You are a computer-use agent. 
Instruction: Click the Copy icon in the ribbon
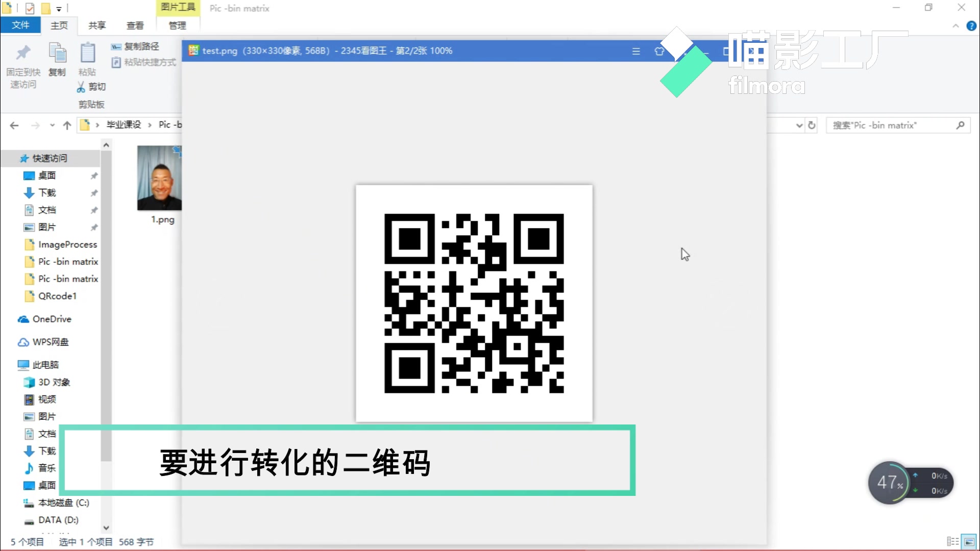57,53
